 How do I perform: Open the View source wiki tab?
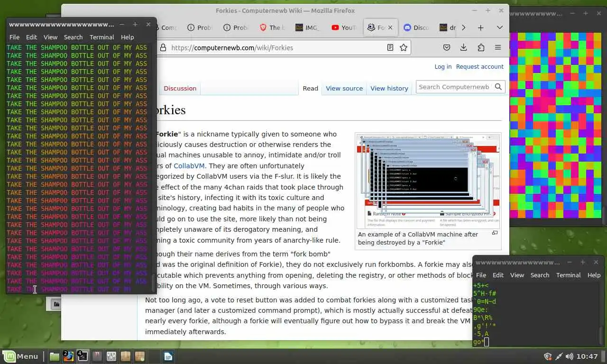344,88
